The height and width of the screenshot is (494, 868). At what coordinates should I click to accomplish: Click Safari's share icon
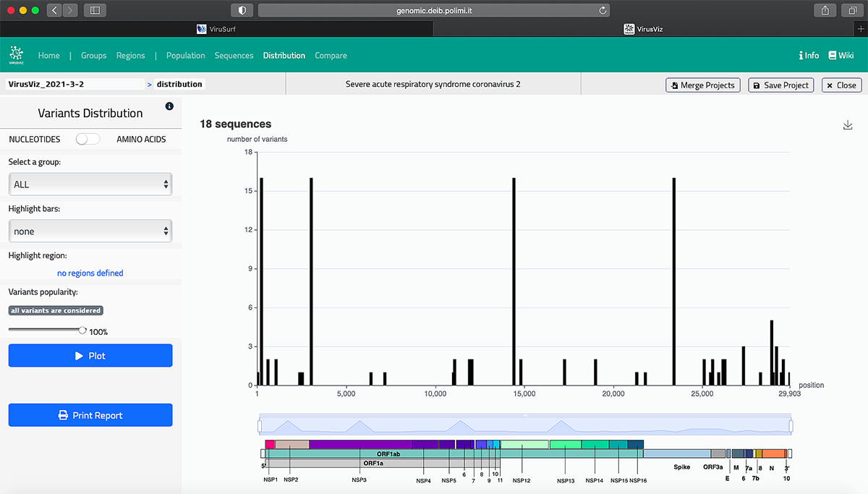coord(825,10)
